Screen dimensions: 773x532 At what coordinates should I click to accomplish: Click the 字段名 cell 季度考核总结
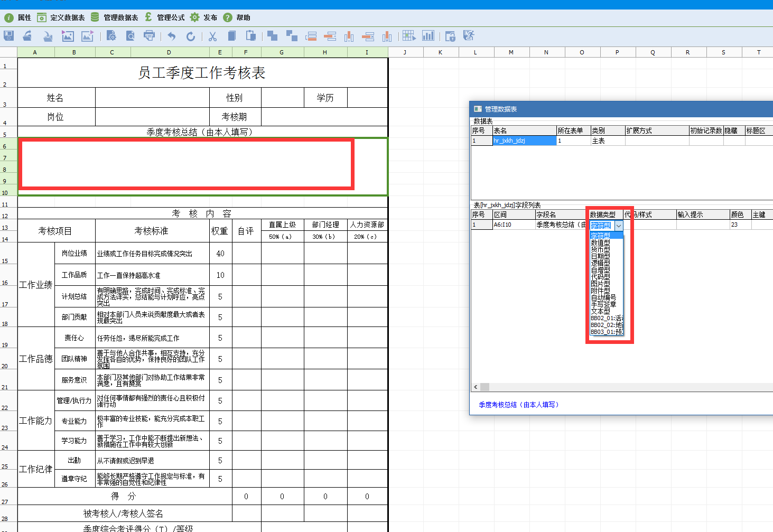click(562, 225)
